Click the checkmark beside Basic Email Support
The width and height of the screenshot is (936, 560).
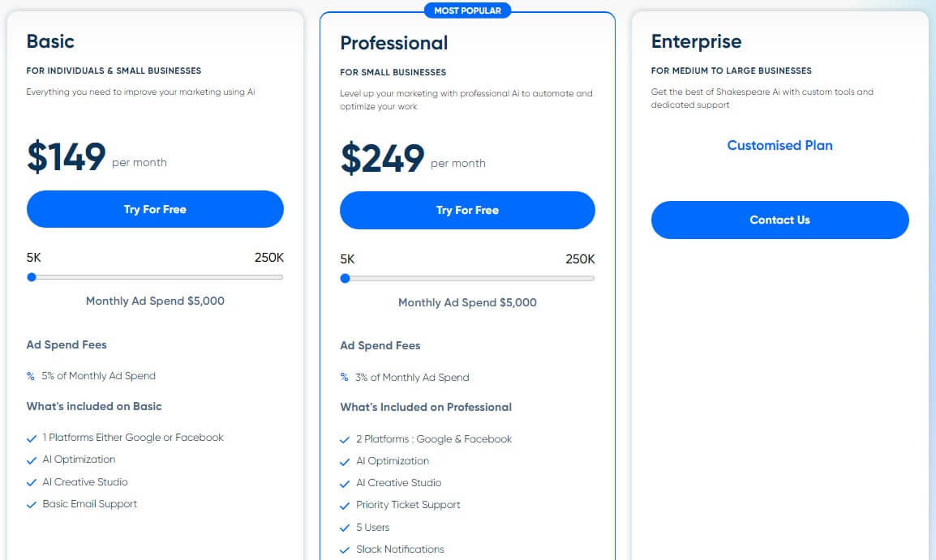point(32,504)
